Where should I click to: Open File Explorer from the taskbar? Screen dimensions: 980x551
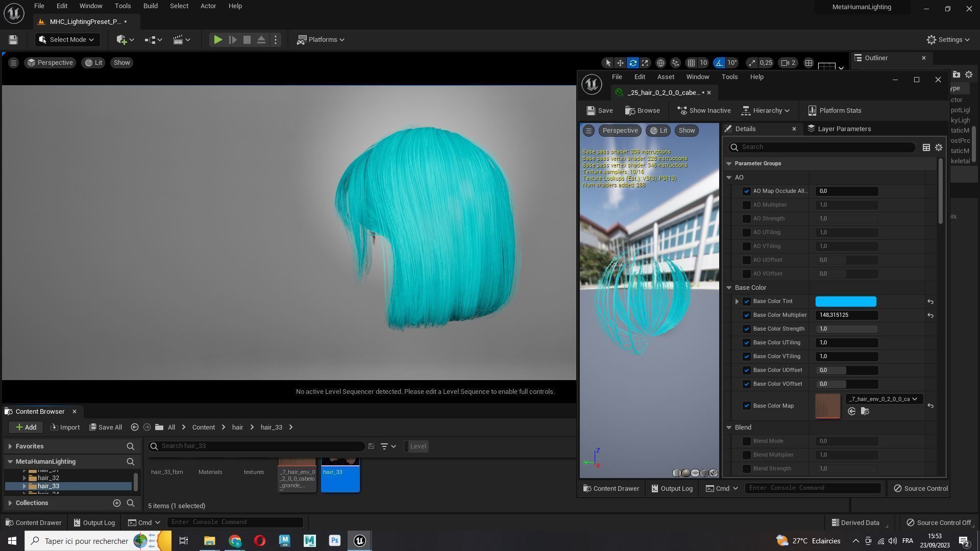coord(209,541)
